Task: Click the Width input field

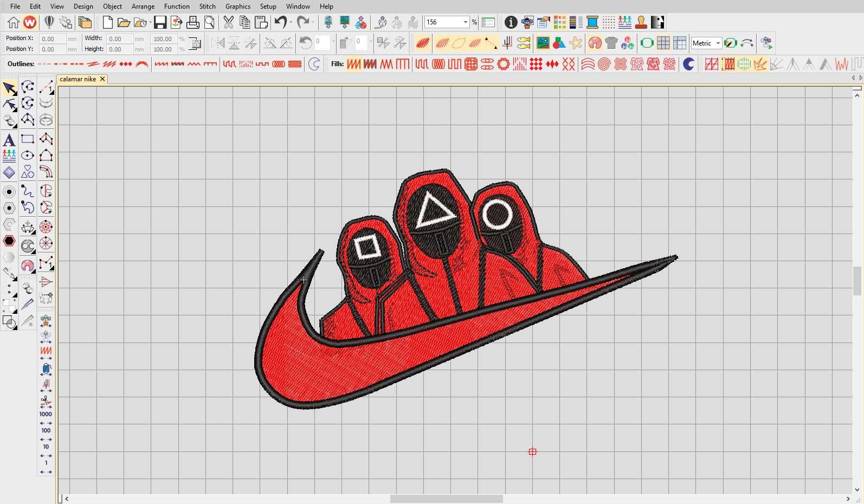Action: [x=119, y=39]
